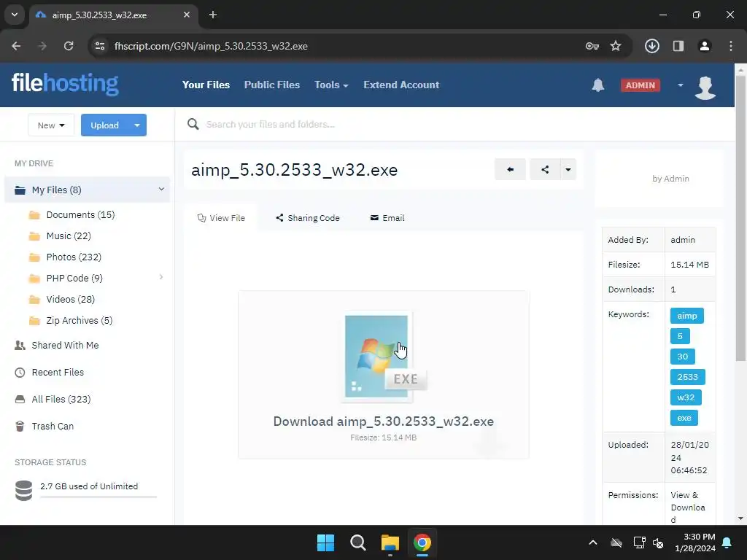Switch to the Email tab
Image resolution: width=747 pixels, height=560 pixels.
click(387, 217)
